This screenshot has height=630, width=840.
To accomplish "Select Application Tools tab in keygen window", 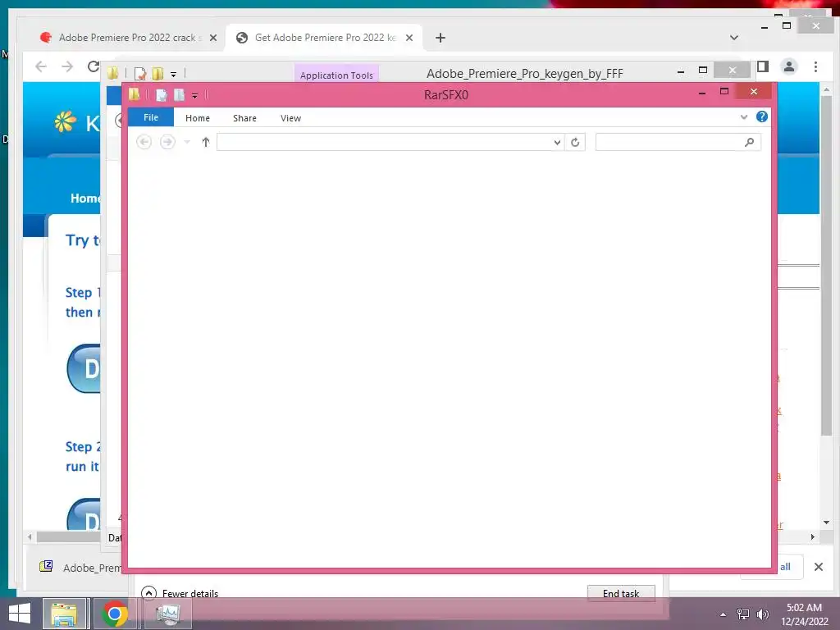I will tap(336, 75).
